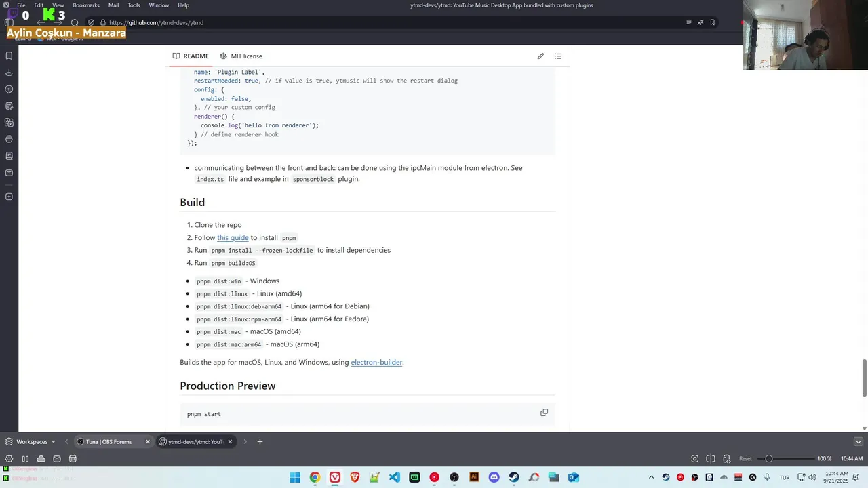Bookmark this page from address bar

click(x=712, y=22)
